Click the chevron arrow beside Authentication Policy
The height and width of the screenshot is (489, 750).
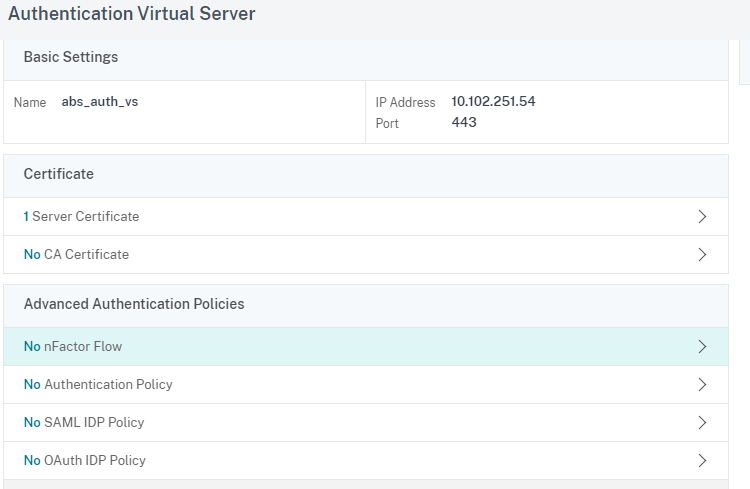[x=702, y=384]
